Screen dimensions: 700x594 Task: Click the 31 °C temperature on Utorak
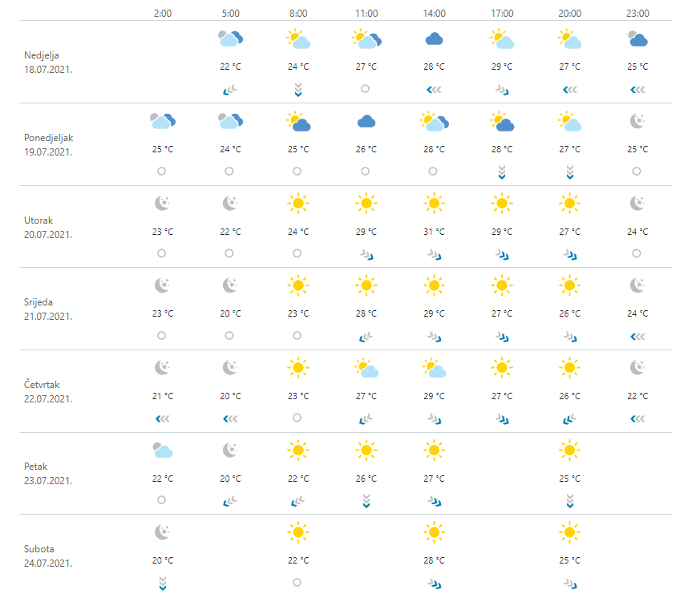click(x=434, y=232)
